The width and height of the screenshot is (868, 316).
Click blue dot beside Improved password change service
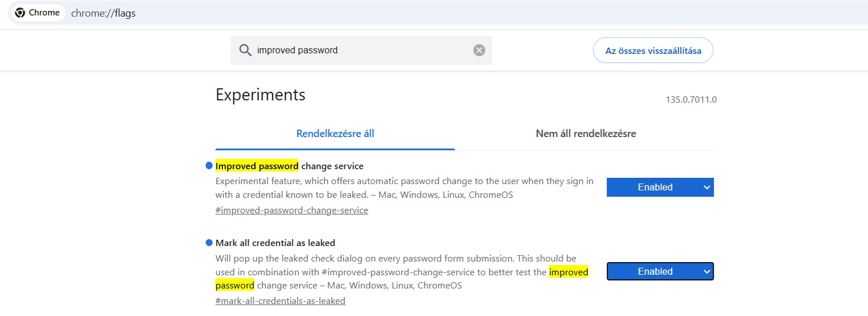(x=209, y=166)
